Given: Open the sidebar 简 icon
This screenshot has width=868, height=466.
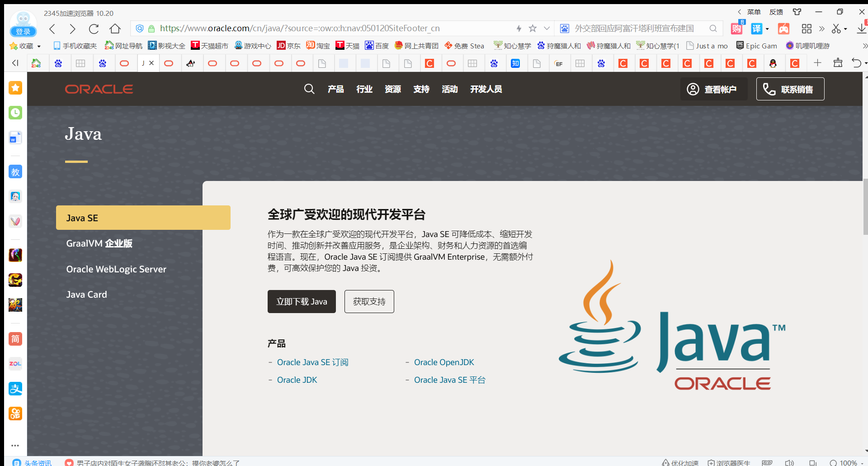Looking at the screenshot, I should (x=15, y=339).
